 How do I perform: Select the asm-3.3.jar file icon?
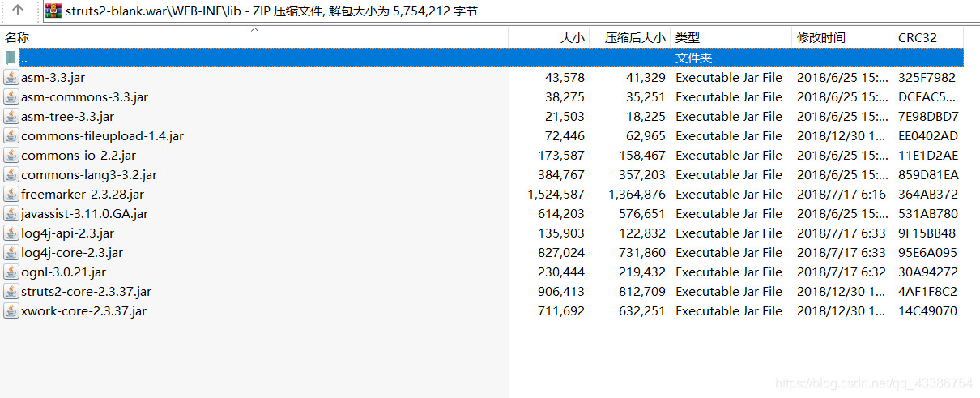tap(11, 78)
